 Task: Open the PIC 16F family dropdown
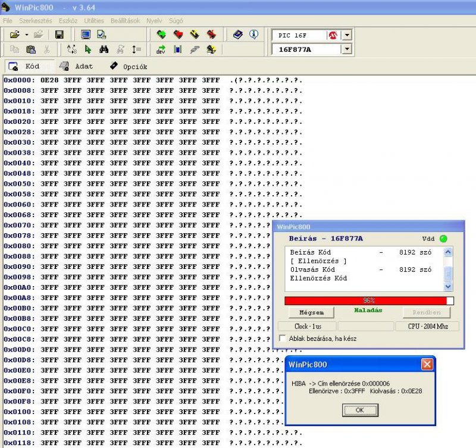(x=347, y=35)
